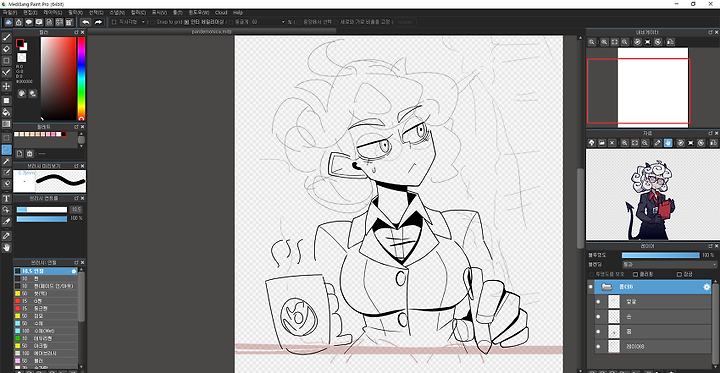Click the rainbow hue strip in color panel
Screen dimensions: 720x373
point(81,79)
